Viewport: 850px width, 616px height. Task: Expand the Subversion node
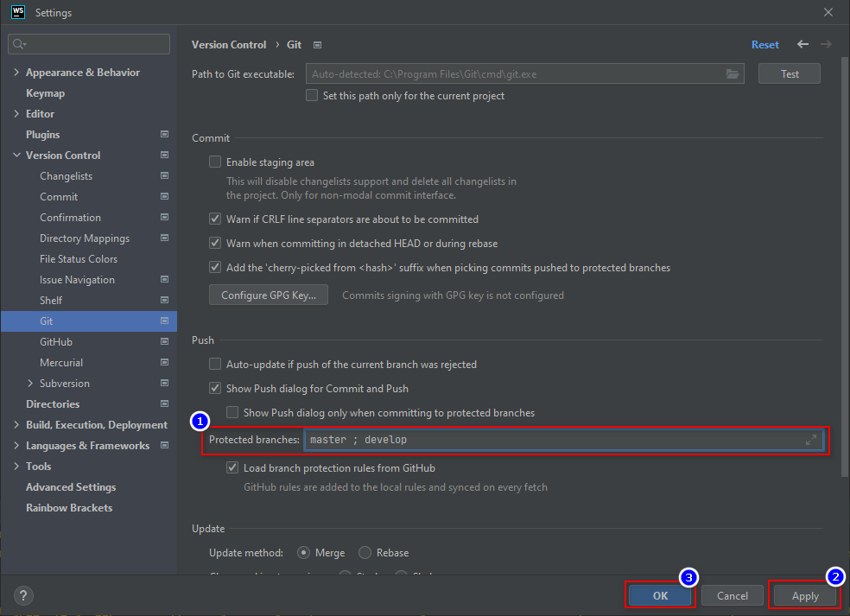tap(30, 383)
